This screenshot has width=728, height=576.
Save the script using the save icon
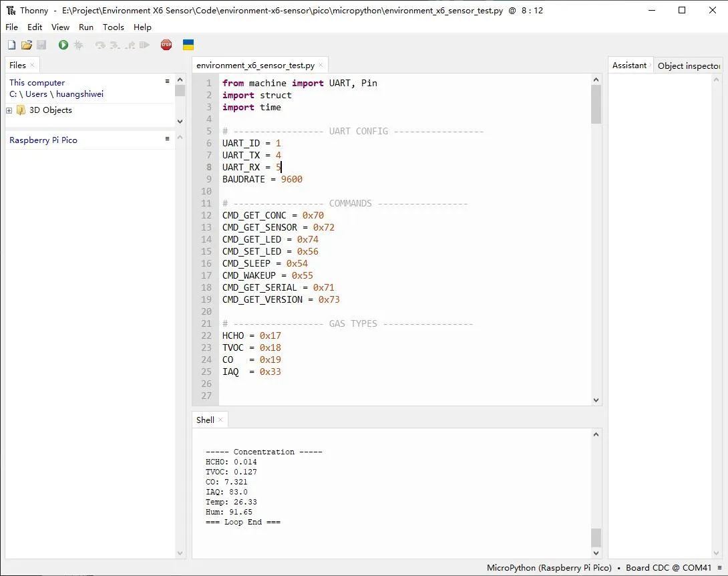[x=41, y=44]
